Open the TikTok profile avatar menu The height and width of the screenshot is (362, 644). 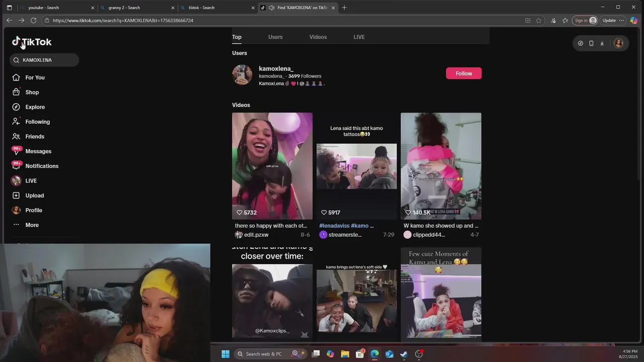click(x=619, y=43)
